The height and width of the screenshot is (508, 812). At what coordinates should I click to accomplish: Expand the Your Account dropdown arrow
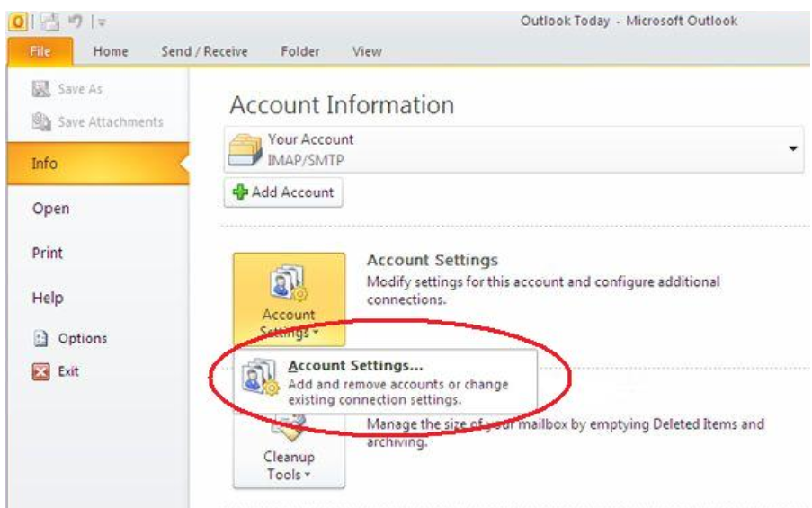(x=792, y=149)
